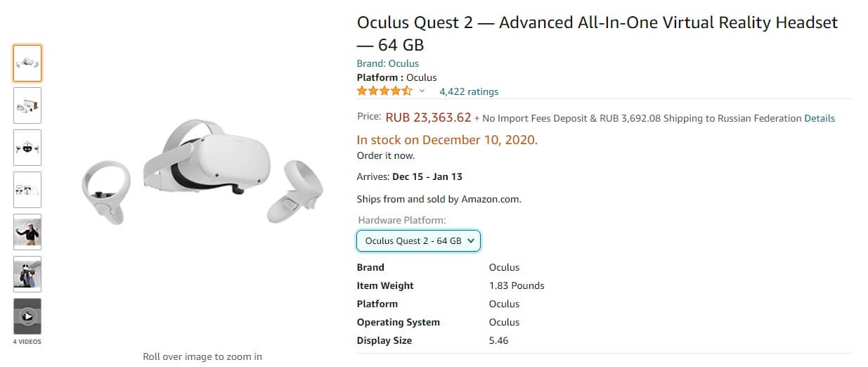Click the left controller in product image

coord(107,193)
